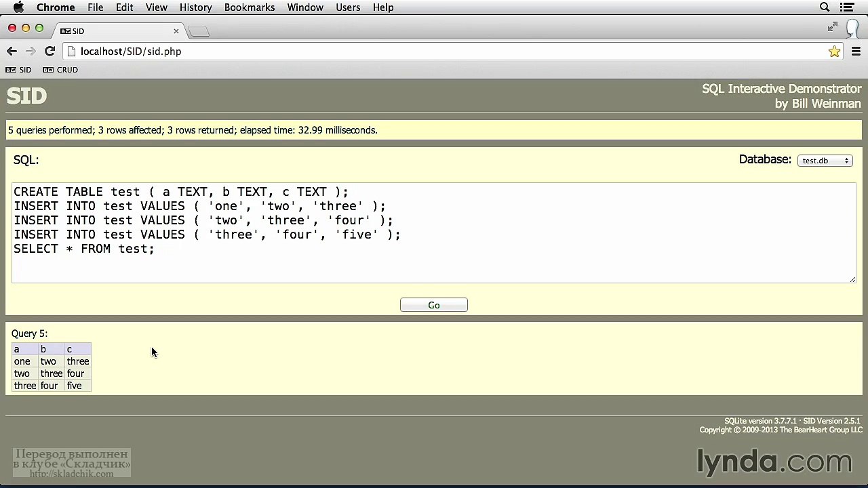Bookmark this page with the star
Screen dimensions: 868x488
tap(834, 52)
